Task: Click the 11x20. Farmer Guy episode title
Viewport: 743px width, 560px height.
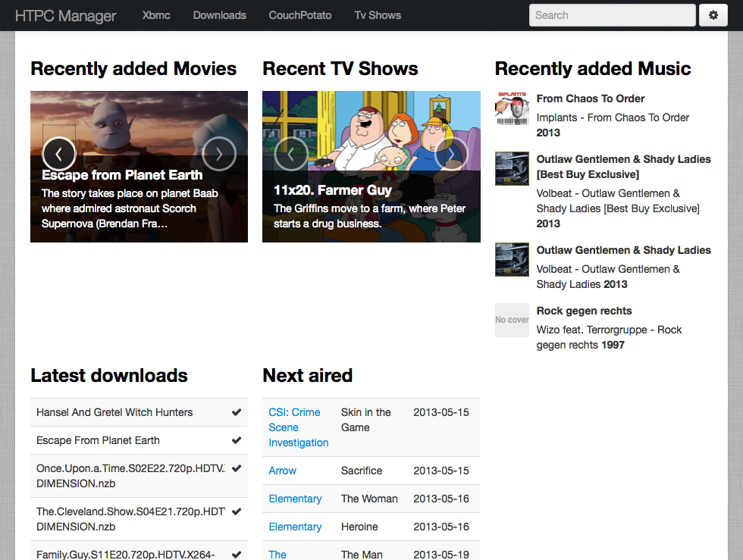Action: (333, 190)
